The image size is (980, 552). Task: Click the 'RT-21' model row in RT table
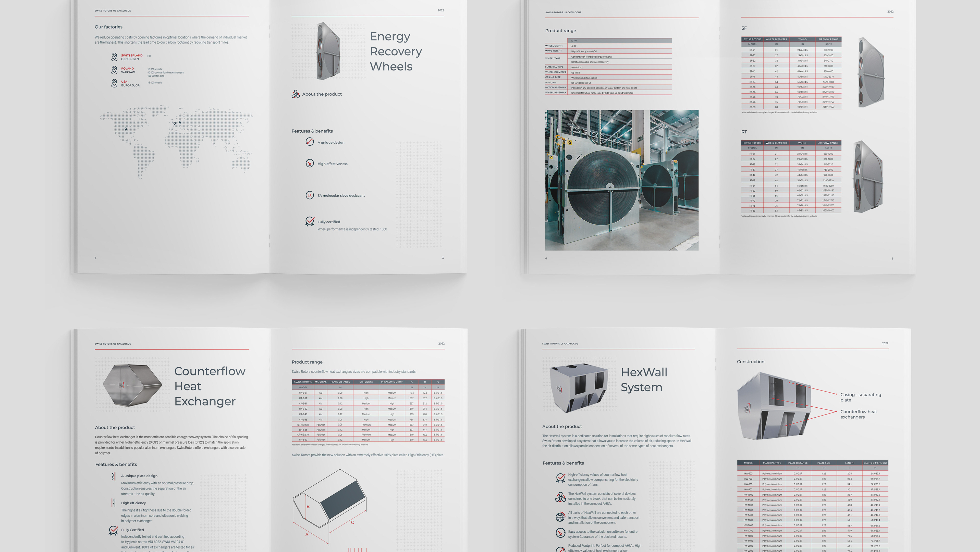pyautogui.click(x=791, y=154)
